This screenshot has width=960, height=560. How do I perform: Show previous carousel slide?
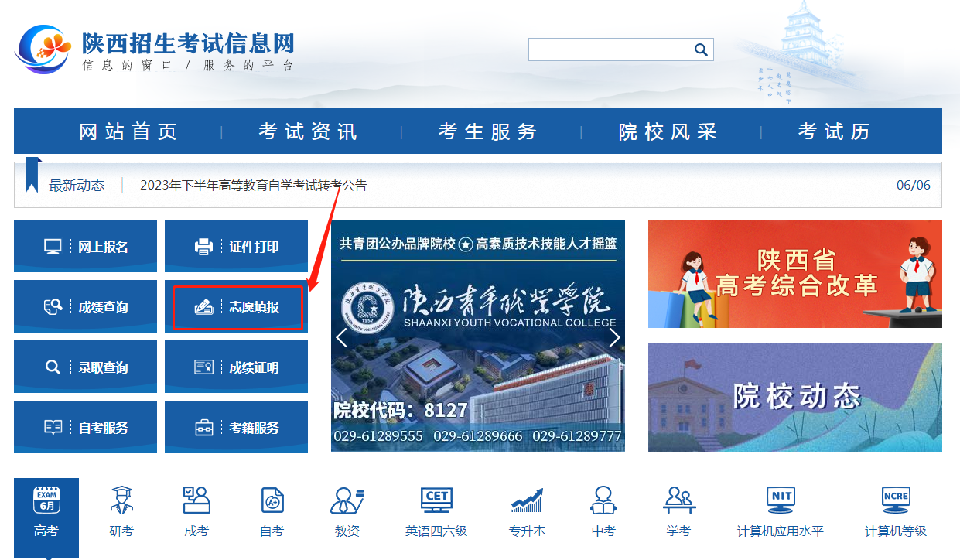[x=341, y=337]
